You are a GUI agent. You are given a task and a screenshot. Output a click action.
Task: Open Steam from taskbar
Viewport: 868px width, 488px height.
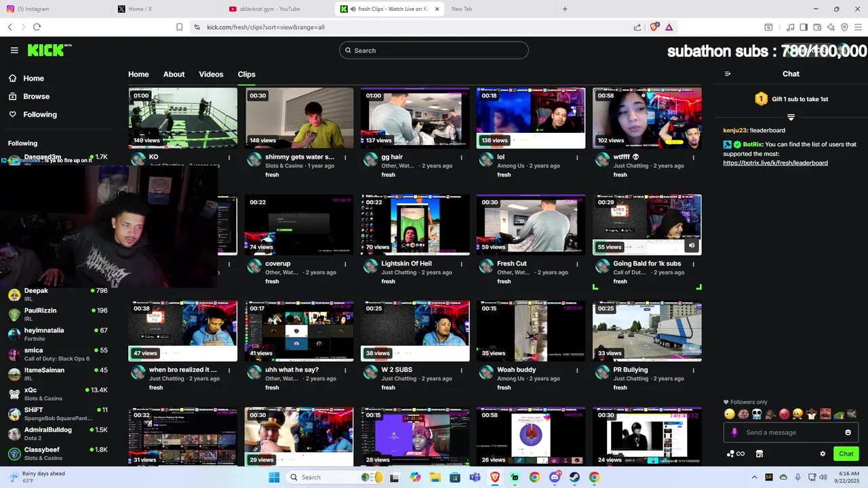(574, 477)
